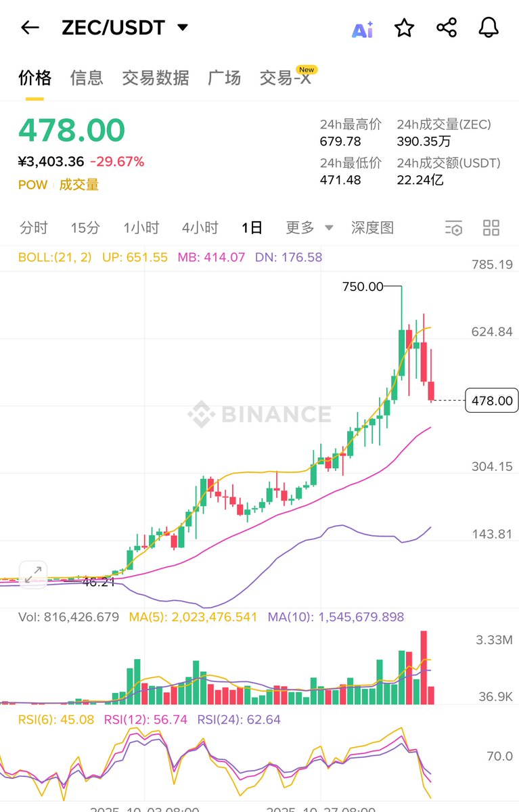The height and width of the screenshot is (812, 519).
Task: Open chart indicator settings icon
Action: (x=453, y=228)
